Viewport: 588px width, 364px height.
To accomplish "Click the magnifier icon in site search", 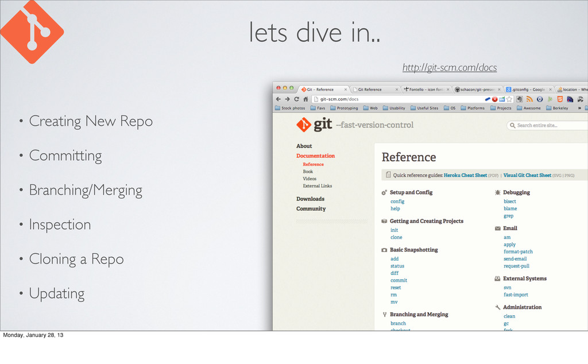I will click(x=512, y=125).
